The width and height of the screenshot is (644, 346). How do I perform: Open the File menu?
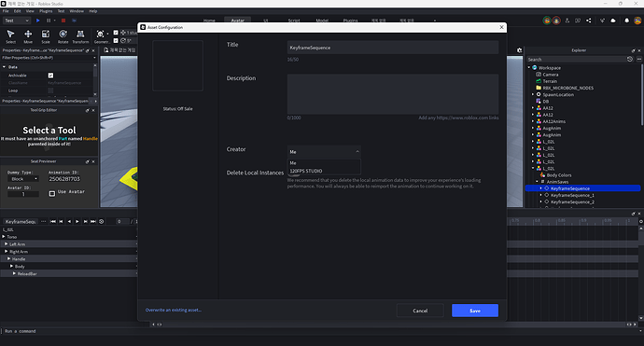pos(6,11)
